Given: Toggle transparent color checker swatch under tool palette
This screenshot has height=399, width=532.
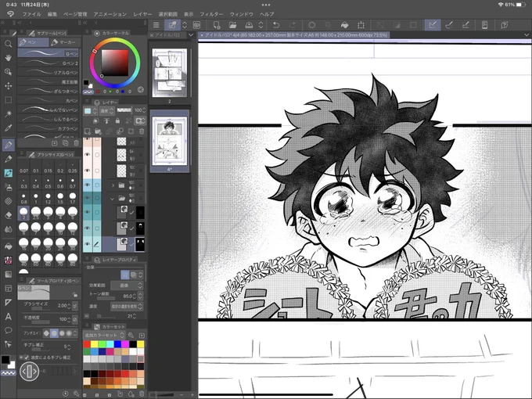Looking at the screenshot, I should coord(8,373).
